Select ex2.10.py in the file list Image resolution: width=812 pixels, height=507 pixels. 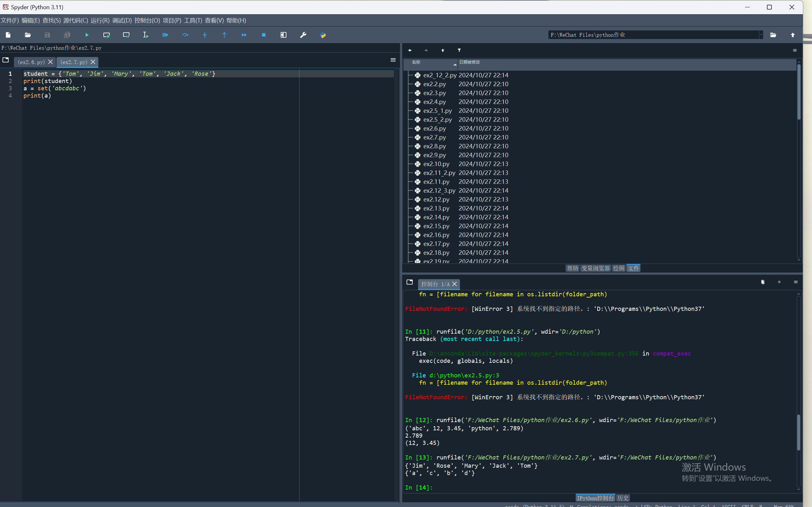click(x=436, y=164)
